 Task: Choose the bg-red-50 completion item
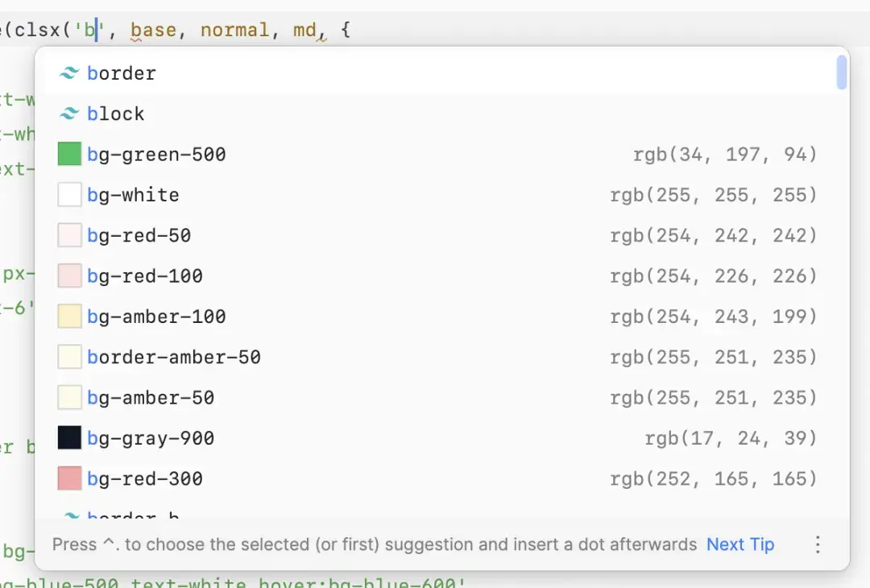(441, 235)
